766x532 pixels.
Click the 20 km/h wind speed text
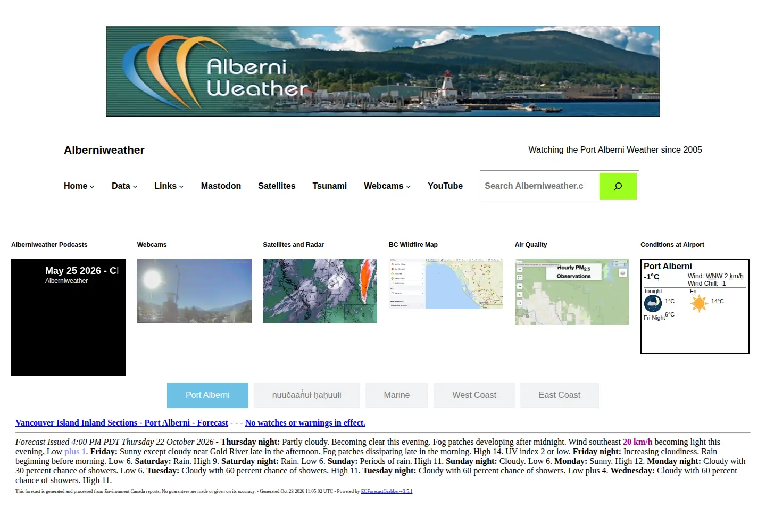click(637, 442)
